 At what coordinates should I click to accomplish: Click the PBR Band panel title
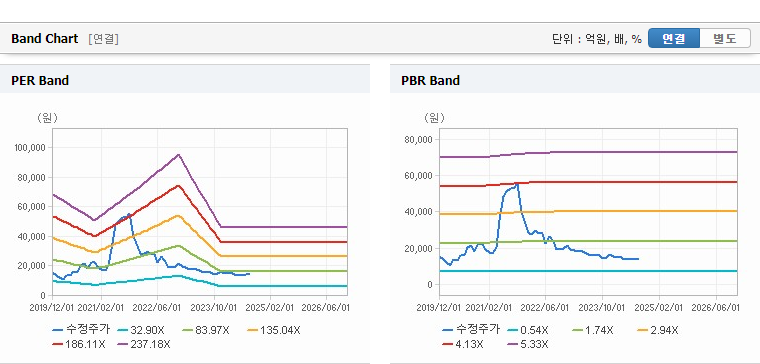430,80
